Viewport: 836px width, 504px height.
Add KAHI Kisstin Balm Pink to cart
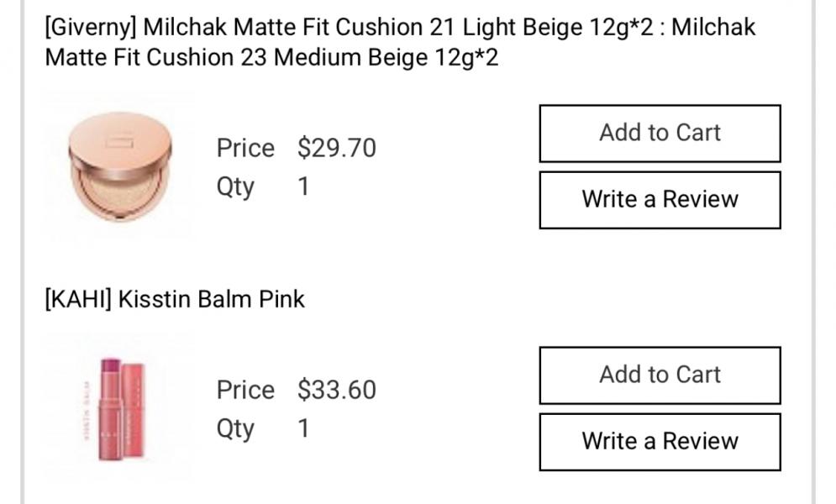pos(660,375)
